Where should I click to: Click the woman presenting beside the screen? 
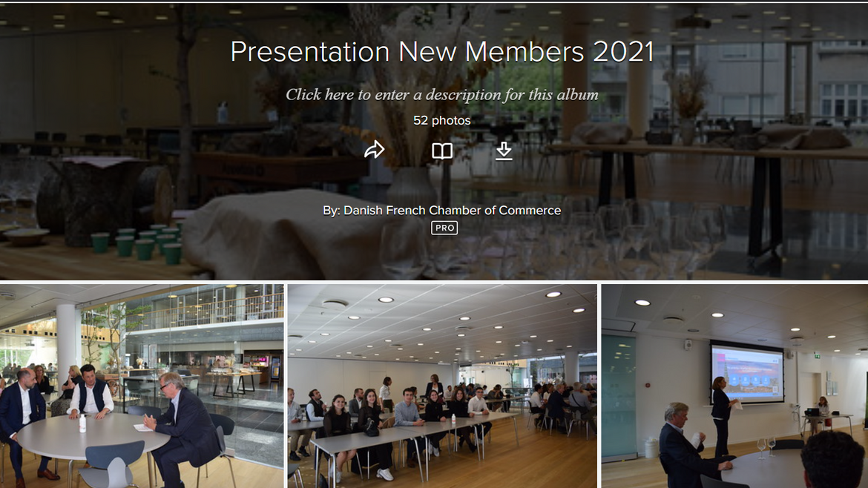tap(722, 415)
